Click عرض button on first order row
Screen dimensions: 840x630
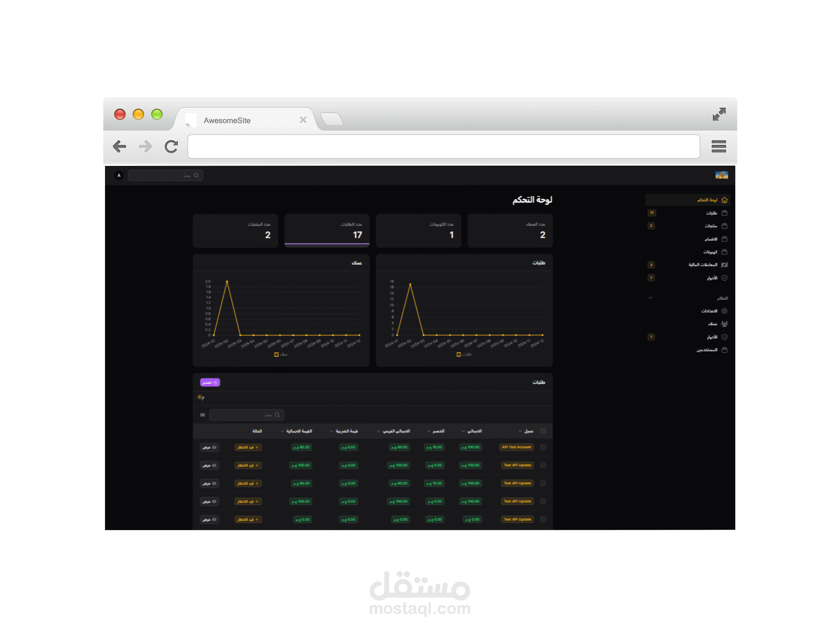tap(209, 447)
